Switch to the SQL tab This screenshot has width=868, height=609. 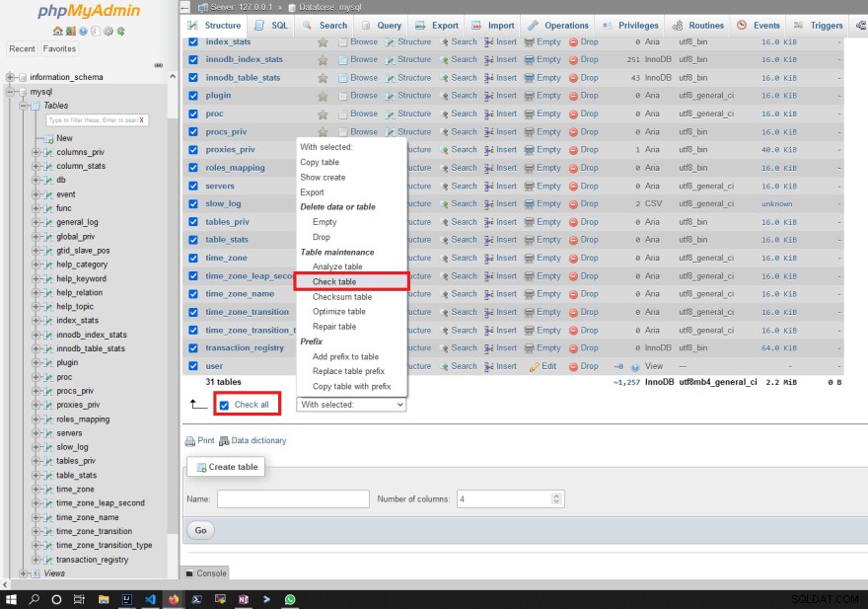pyautogui.click(x=272, y=26)
